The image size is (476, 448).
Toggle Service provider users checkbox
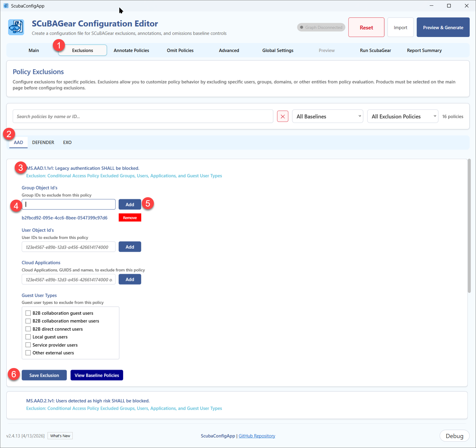28,345
